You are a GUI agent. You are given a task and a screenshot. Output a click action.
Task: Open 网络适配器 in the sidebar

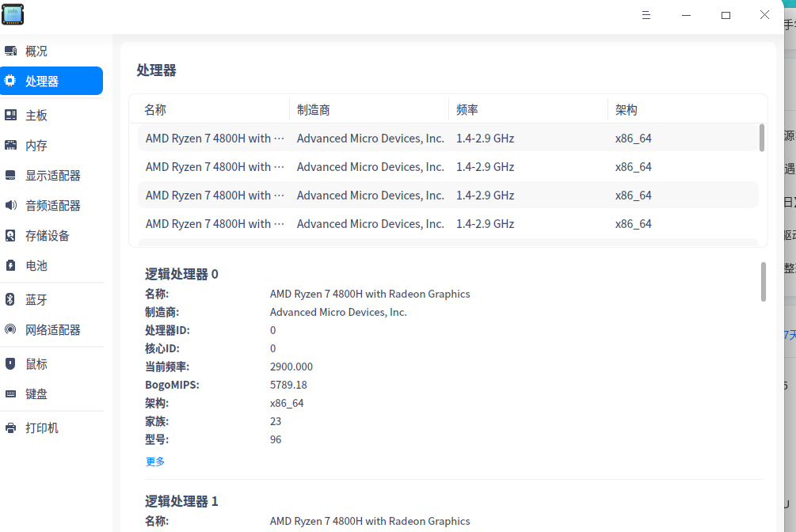point(51,329)
